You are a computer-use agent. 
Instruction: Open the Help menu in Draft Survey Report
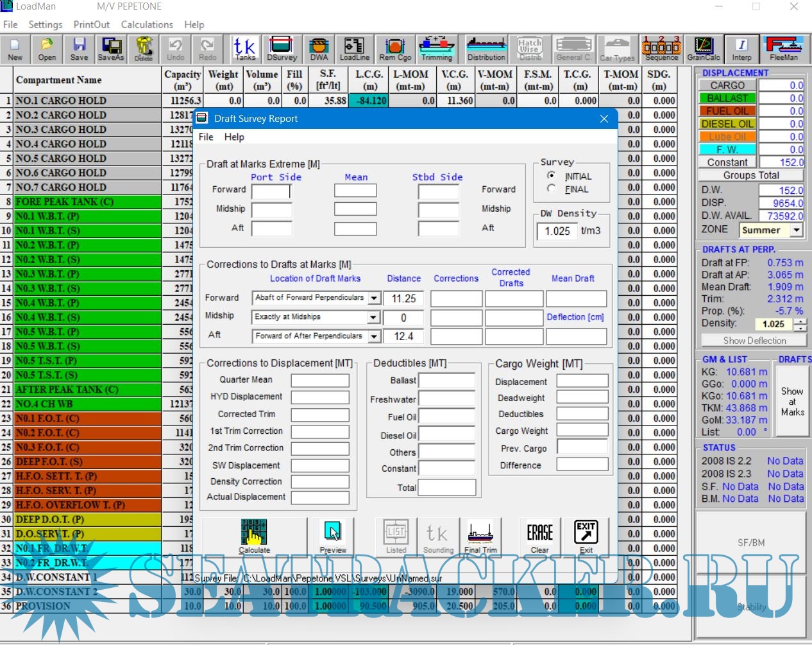[234, 137]
